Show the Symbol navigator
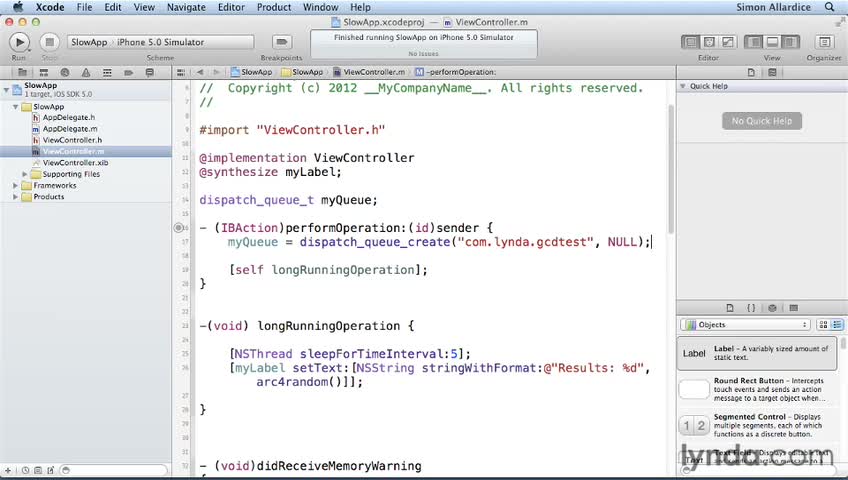848x480 pixels. click(44, 72)
